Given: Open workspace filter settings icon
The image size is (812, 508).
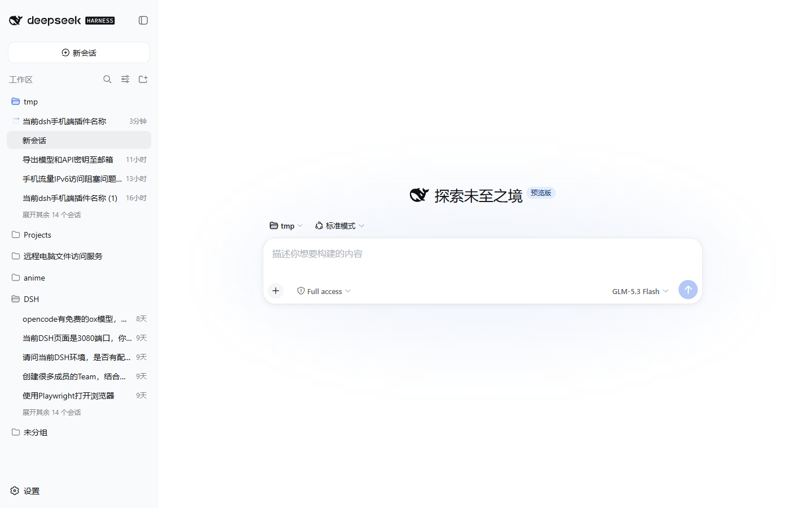Looking at the screenshot, I should [125, 80].
